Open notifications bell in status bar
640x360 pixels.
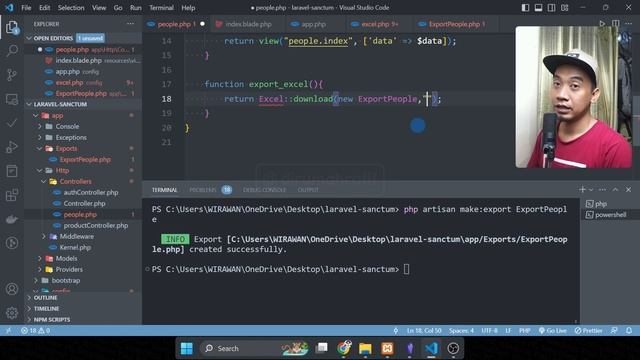(629, 331)
